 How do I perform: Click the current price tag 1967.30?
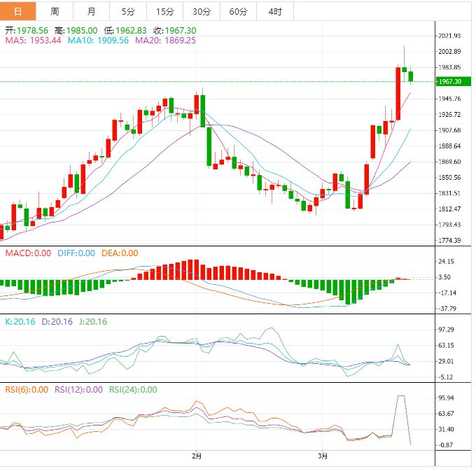[448, 82]
